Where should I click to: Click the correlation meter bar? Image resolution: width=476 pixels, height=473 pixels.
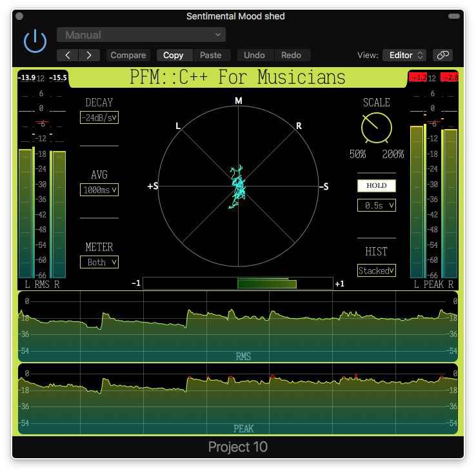click(x=238, y=283)
